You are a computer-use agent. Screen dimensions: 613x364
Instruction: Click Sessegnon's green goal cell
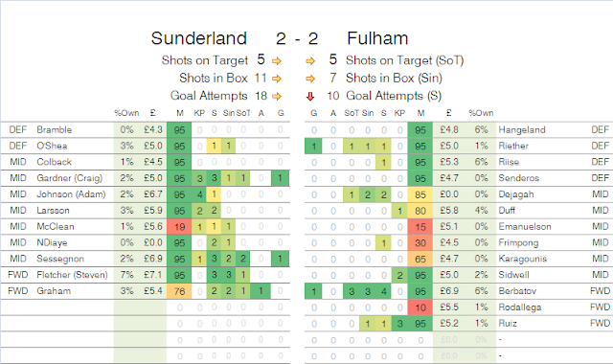pos(281,259)
